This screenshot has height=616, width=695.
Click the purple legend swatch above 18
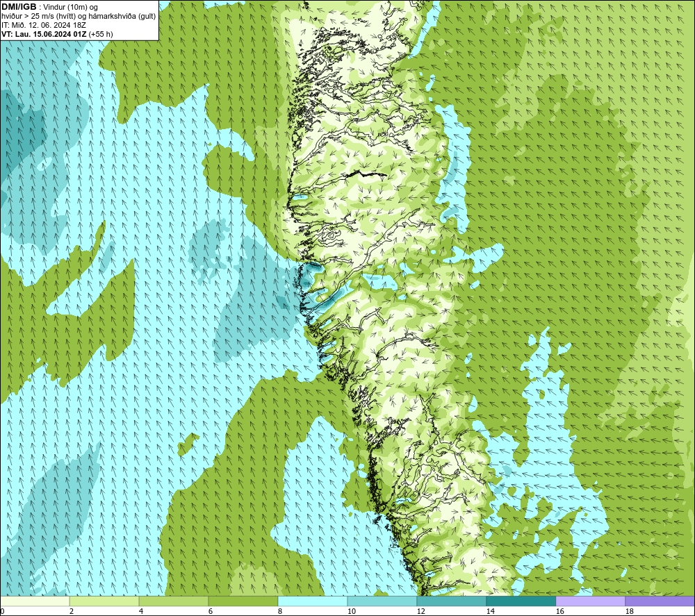(x=660, y=601)
